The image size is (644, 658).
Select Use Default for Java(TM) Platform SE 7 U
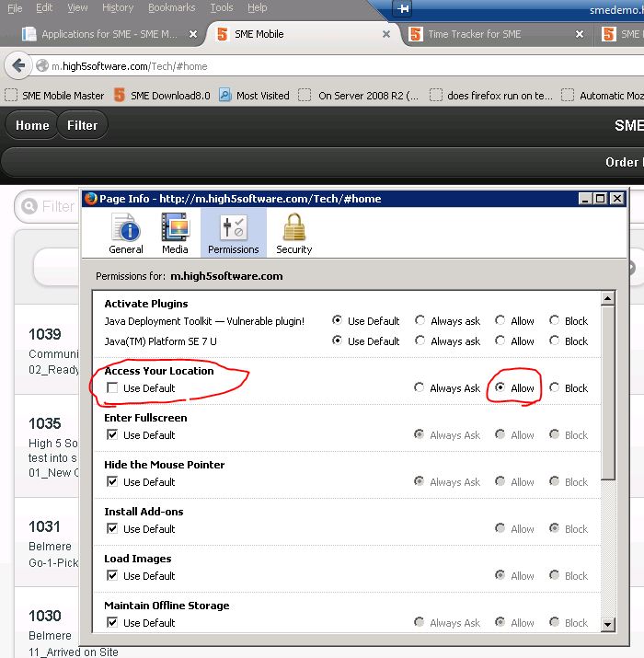337,341
